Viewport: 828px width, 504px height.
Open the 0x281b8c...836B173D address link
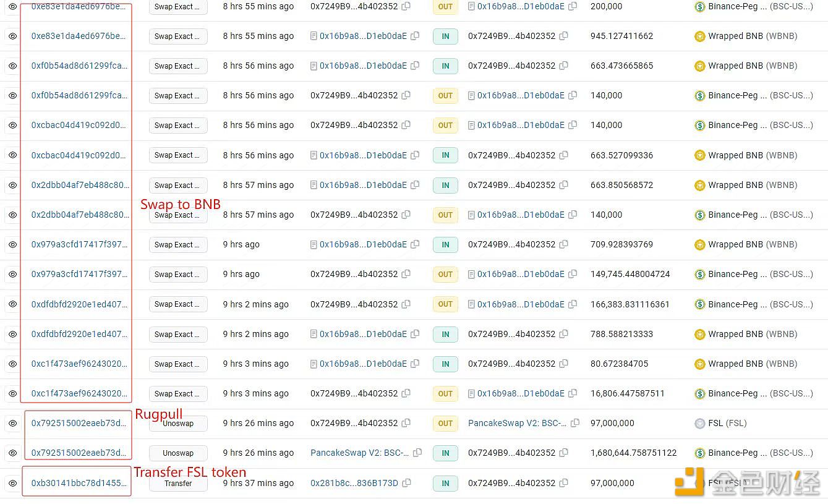(354, 484)
